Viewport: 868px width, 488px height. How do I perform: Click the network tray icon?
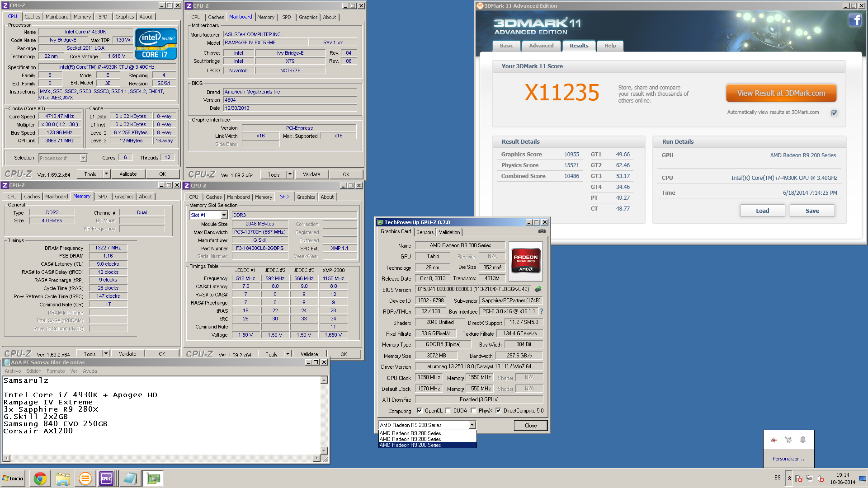[x=810, y=479]
